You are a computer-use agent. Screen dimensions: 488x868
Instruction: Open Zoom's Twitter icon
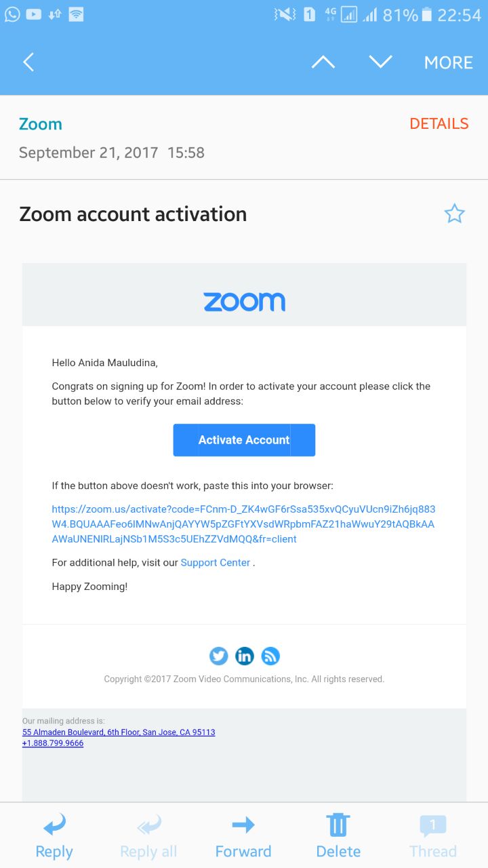(218, 656)
